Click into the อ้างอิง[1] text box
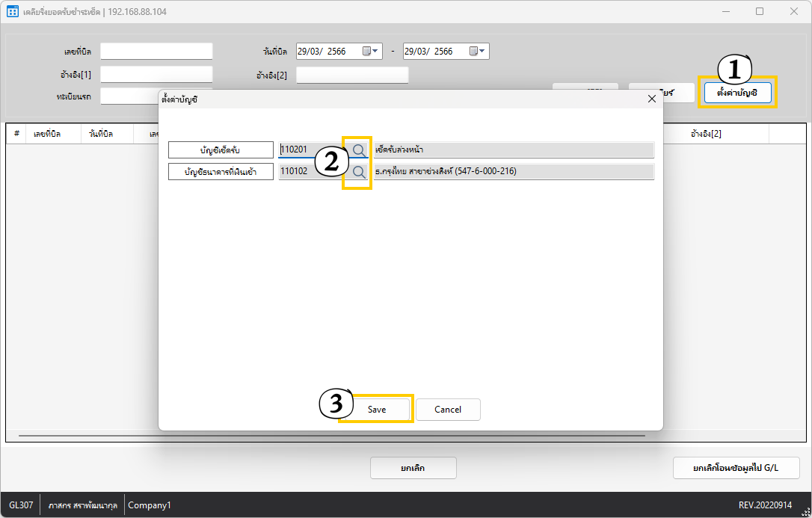Image resolution: width=812 pixels, height=518 pixels. (x=156, y=75)
